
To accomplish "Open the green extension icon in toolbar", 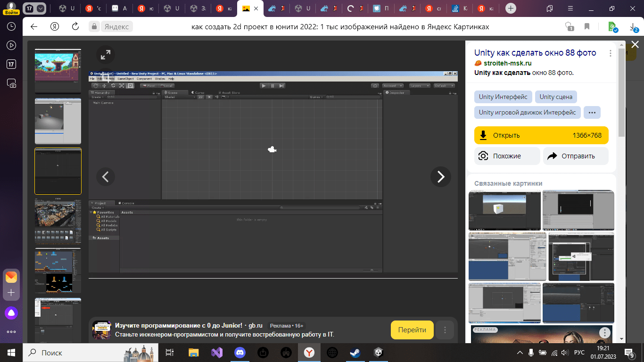I will pyautogui.click(x=613, y=27).
